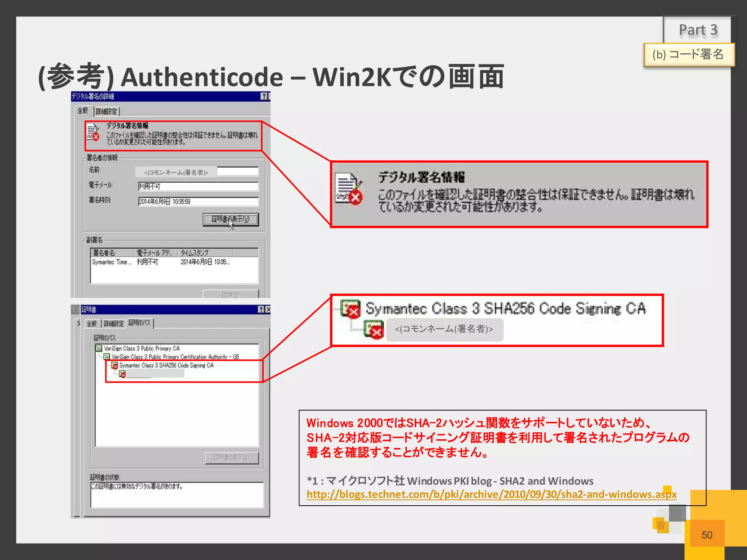
Task: Click the enlarged invalid signature document icon
Action: (349, 189)
